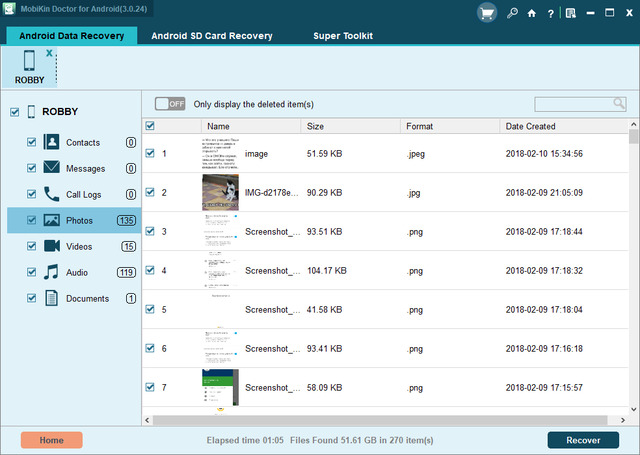Screen dimensions: 640x455
Task: Close the ROBBY device tab
Action: pyautogui.click(x=48, y=51)
